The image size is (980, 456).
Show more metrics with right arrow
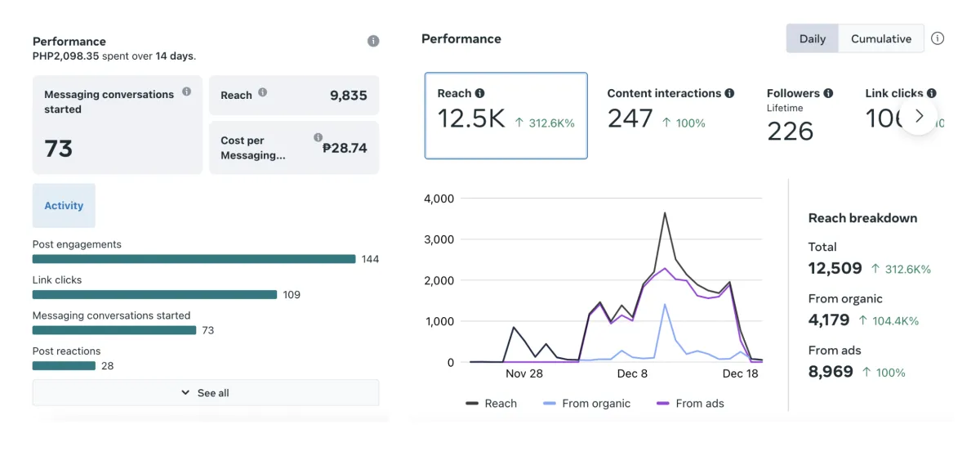click(x=920, y=115)
